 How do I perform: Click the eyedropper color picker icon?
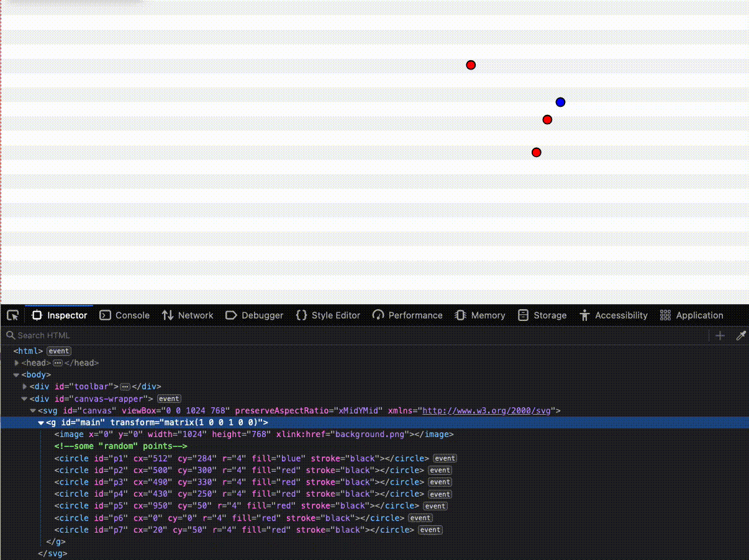tap(741, 335)
